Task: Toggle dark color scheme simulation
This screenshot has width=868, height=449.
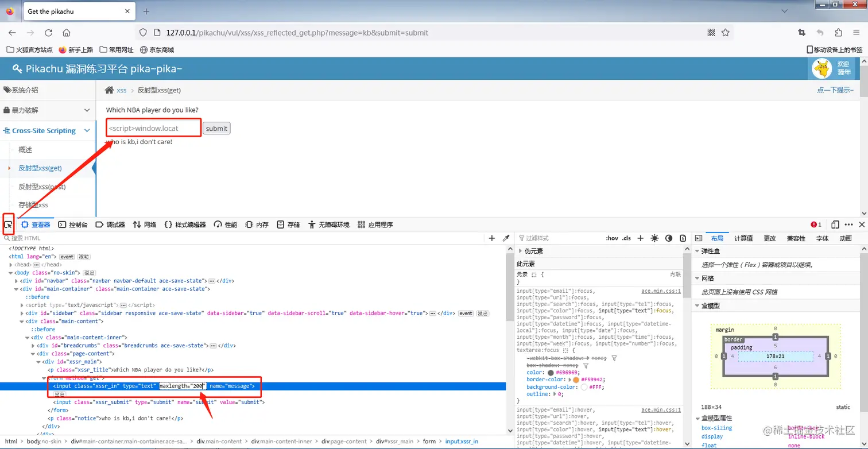Action: tap(669, 238)
